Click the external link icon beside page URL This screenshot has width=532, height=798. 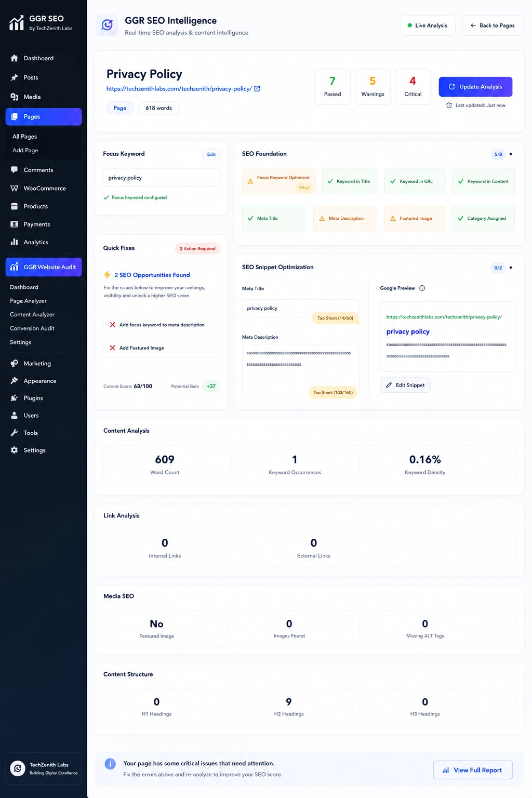point(257,89)
